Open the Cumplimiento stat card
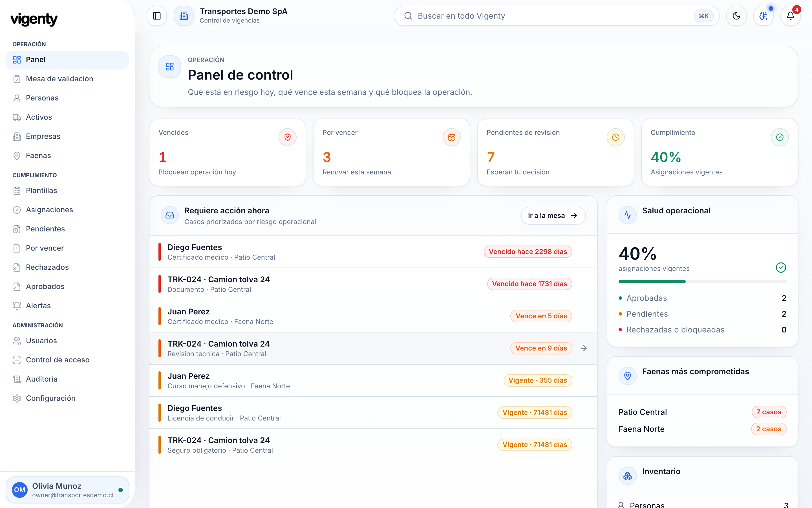 [720, 152]
